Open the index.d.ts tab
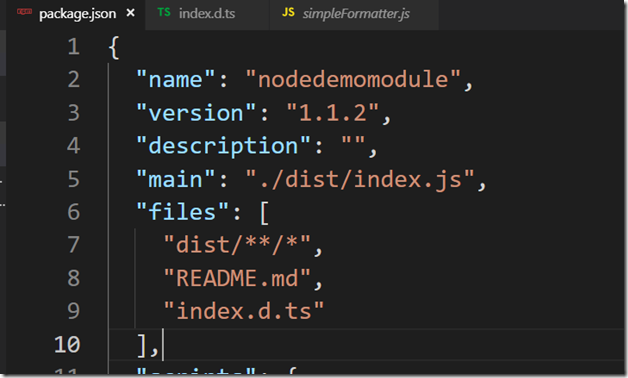628x378 pixels. point(207,14)
